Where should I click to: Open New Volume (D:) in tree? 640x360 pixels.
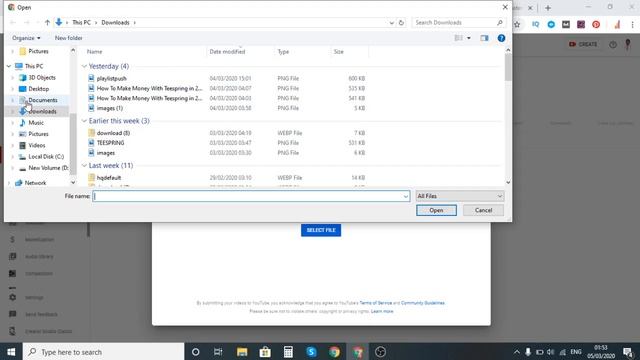point(48,168)
